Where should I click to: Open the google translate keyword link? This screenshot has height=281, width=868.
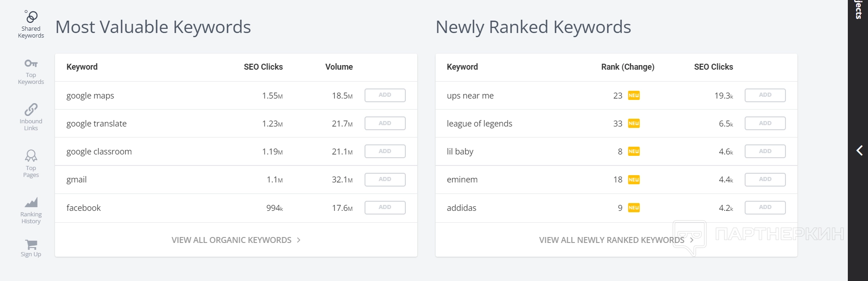(96, 124)
